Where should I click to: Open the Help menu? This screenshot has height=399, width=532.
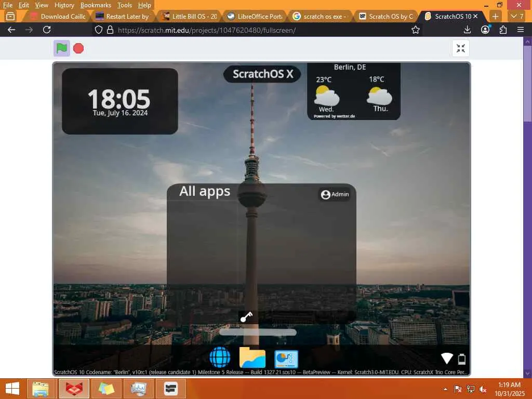[x=144, y=5]
